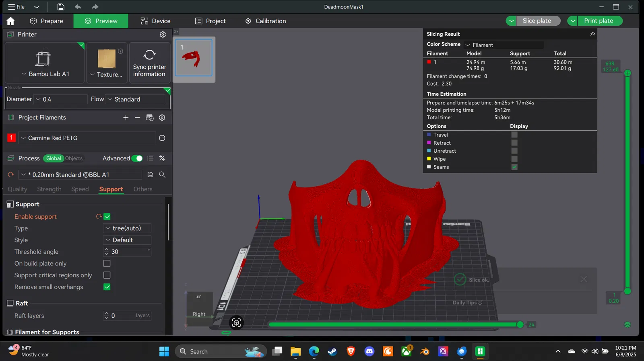
Task: Click Sync printer information
Action: point(149,63)
